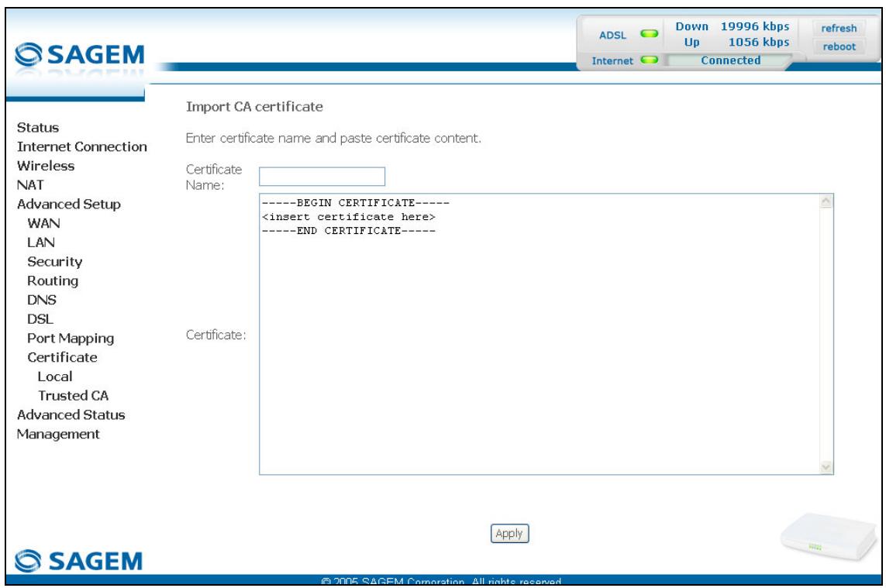This screenshot has height=588, width=886.
Task: Click the textarea scrollbar down arrow
Action: point(826,467)
